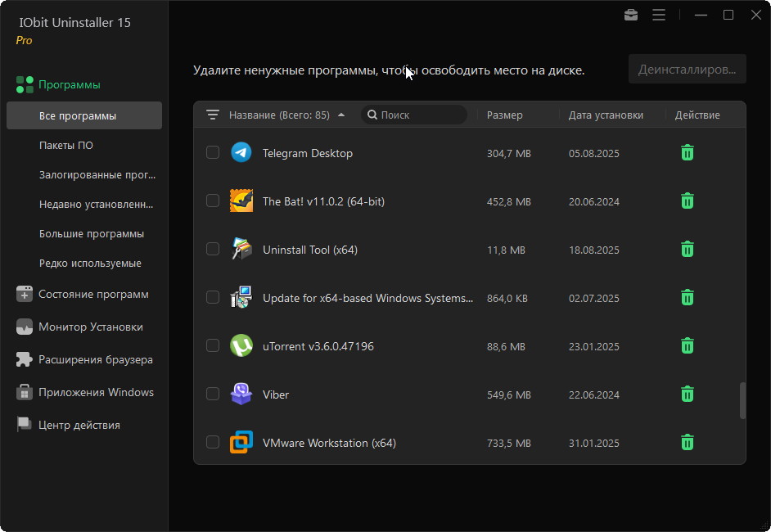Open the toolbox briefcase icon
771x532 pixels.
631,16
